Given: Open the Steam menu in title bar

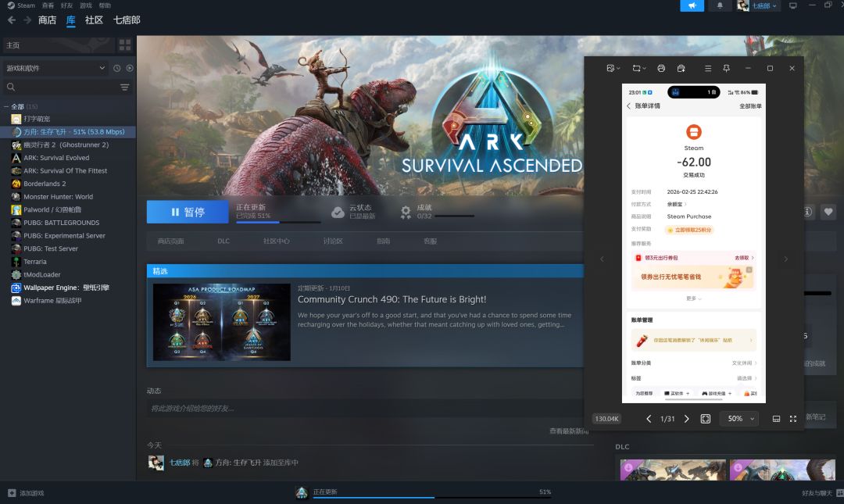Looking at the screenshot, I should coord(21,5).
